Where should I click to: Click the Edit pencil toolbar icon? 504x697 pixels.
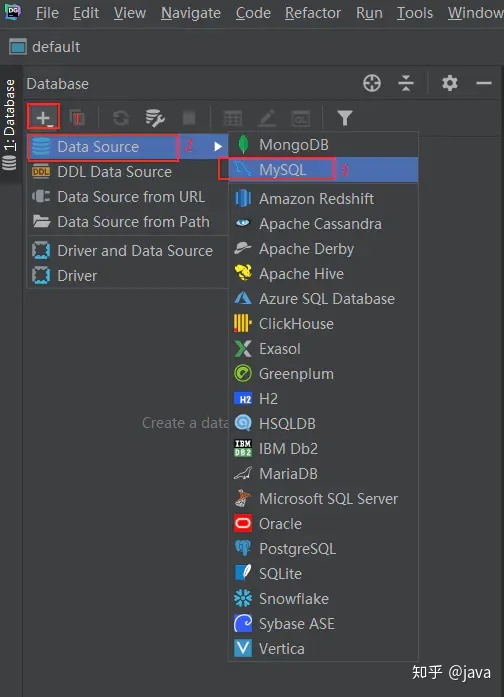coord(267,119)
